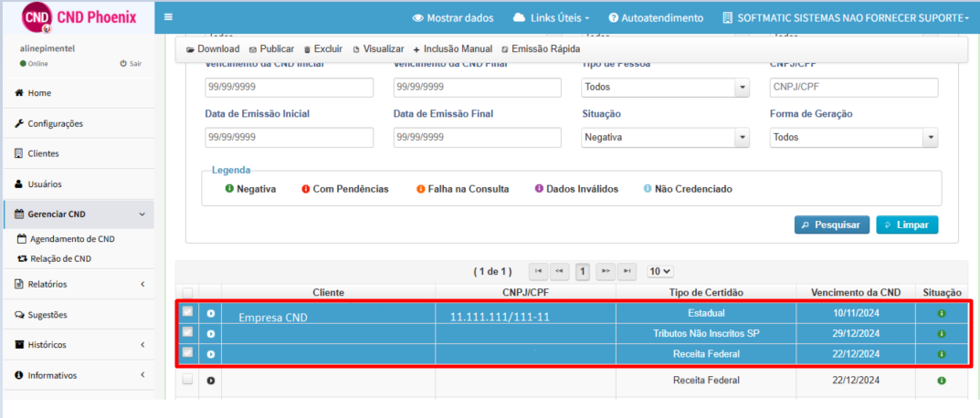Click Data de Emissão Inicial field
This screenshot has height=418, width=980.
click(289, 138)
